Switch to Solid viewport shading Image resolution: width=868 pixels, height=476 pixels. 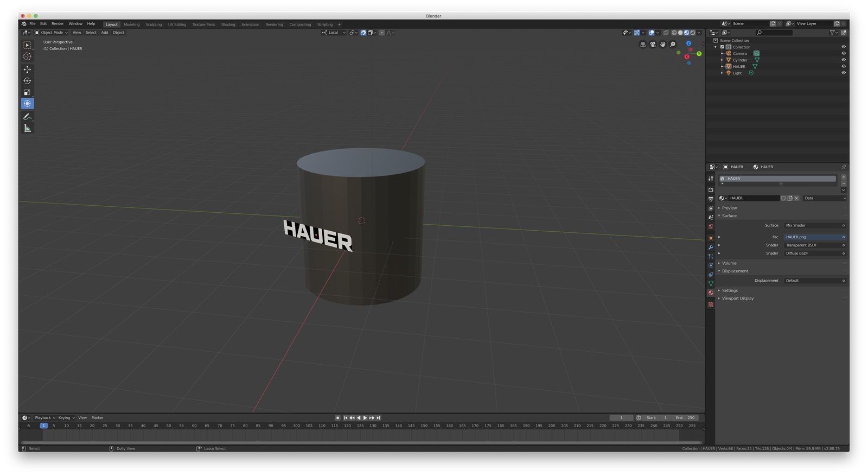click(x=680, y=33)
